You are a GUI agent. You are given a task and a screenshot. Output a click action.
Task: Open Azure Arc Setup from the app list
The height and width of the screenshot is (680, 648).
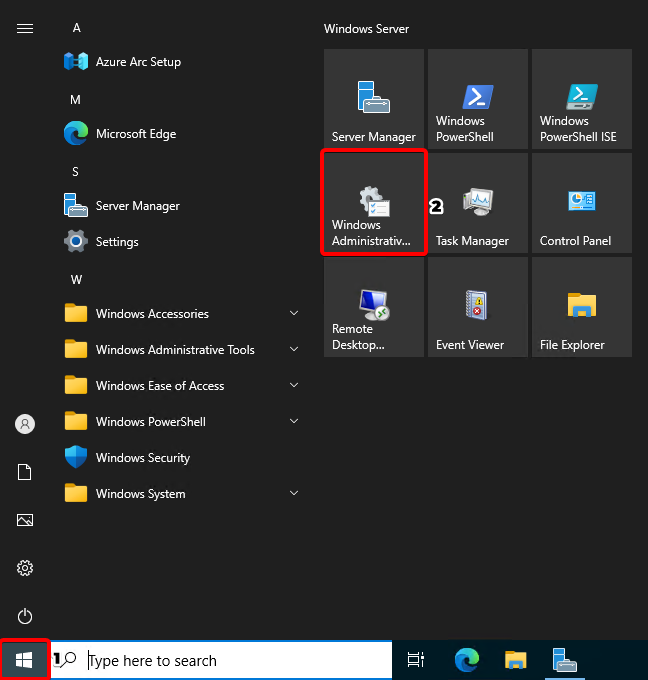[138, 62]
